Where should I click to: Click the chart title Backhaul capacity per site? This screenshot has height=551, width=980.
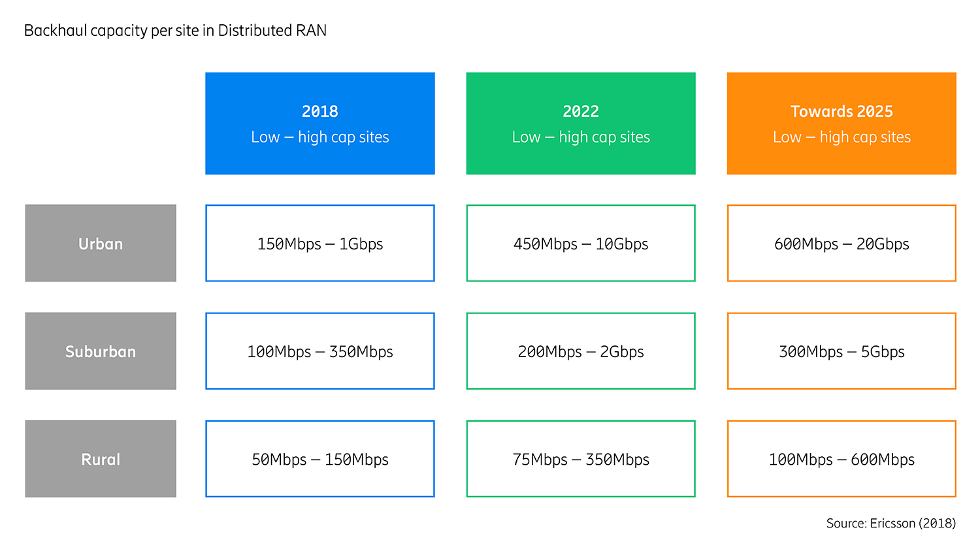point(175,30)
